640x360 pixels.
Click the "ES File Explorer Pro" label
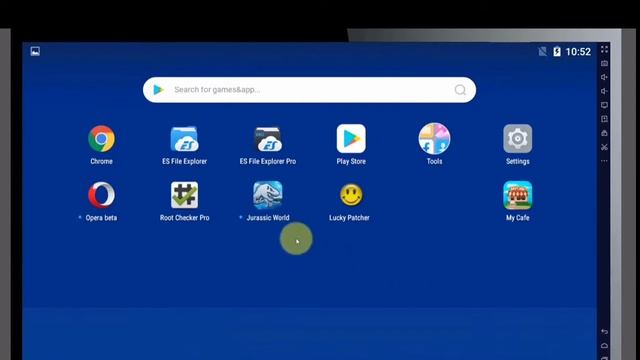268,161
